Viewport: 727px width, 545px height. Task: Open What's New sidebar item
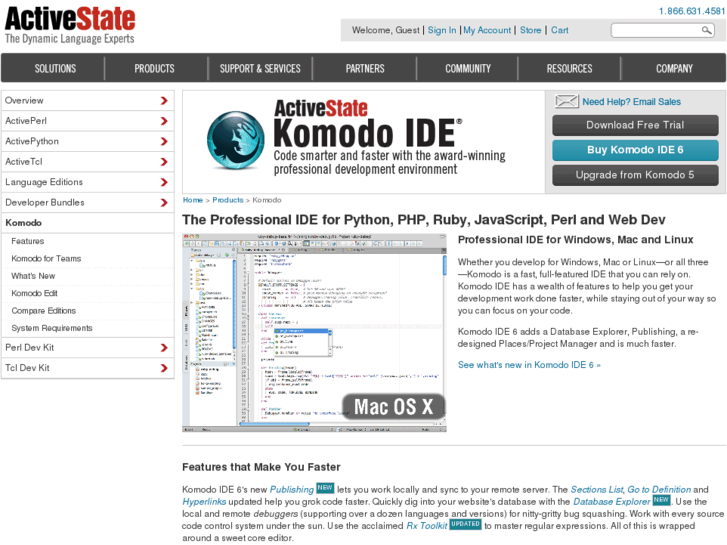click(33, 276)
